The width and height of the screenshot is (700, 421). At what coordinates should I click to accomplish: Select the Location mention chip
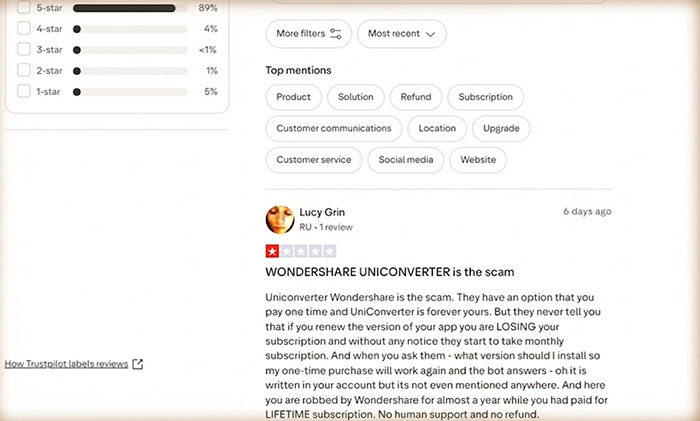tap(437, 129)
